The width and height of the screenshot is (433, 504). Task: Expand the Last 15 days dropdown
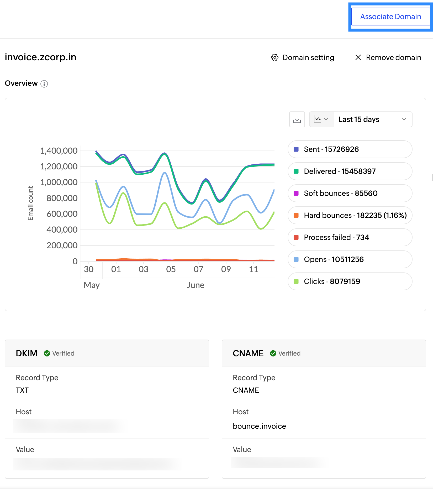(x=373, y=120)
